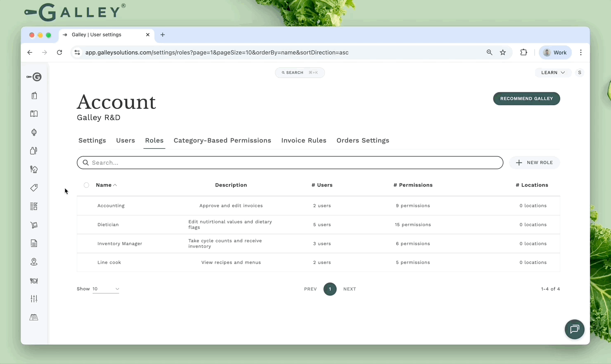Click the # Permissions column header

pos(413,185)
